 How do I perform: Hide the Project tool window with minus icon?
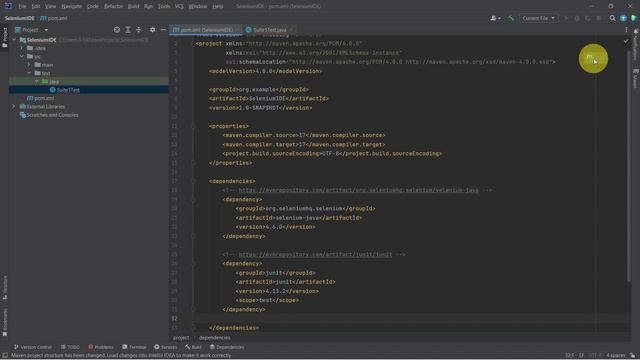(163, 30)
